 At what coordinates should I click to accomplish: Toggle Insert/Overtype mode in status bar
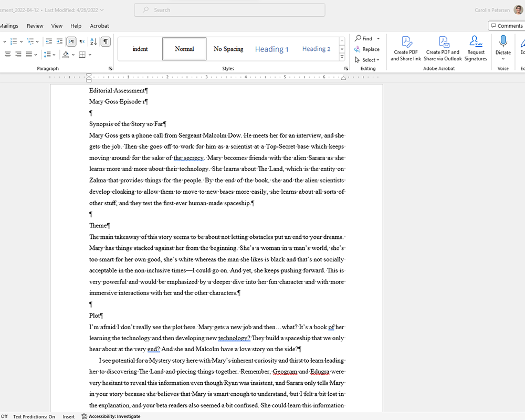69,417
